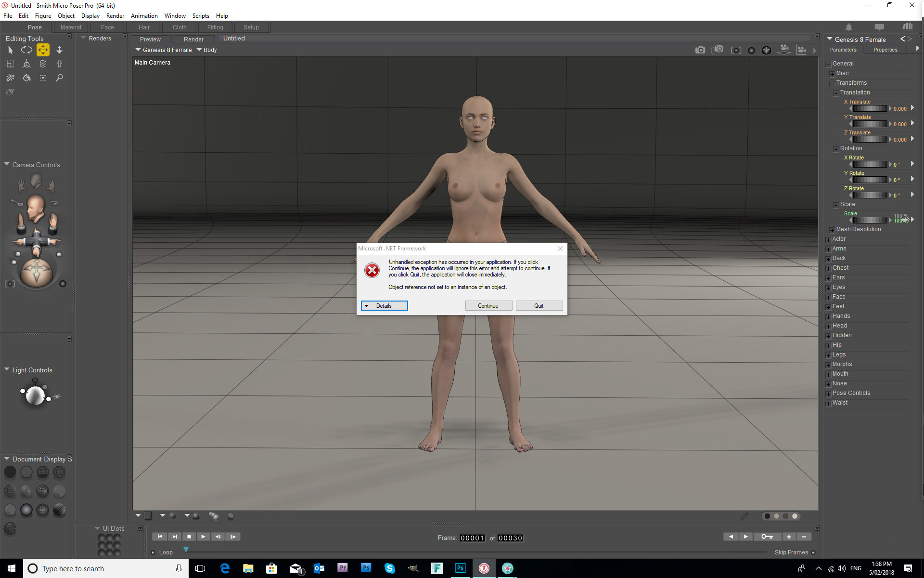Expand the Morphs parameter group
Screen dimensions: 924x578
click(x=828, y=365)
